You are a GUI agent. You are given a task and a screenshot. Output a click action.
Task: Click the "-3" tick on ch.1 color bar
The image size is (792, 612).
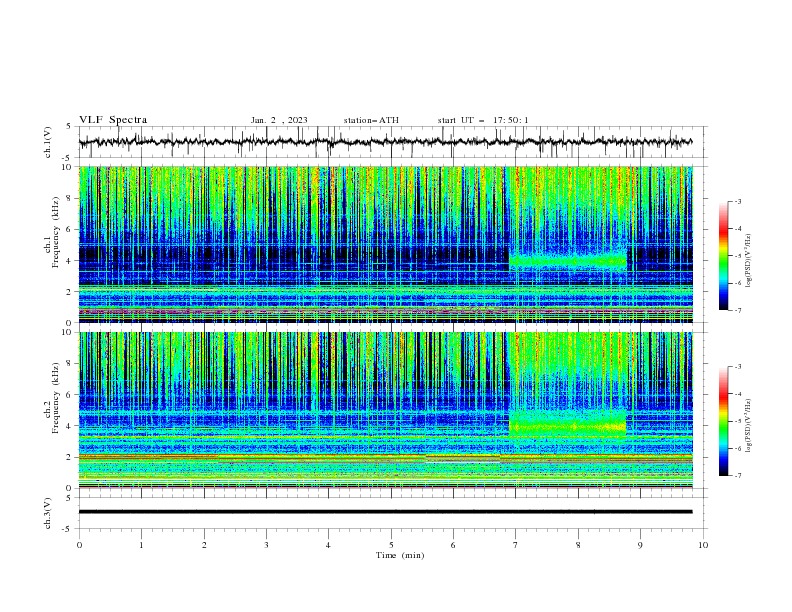coord(737,201)
